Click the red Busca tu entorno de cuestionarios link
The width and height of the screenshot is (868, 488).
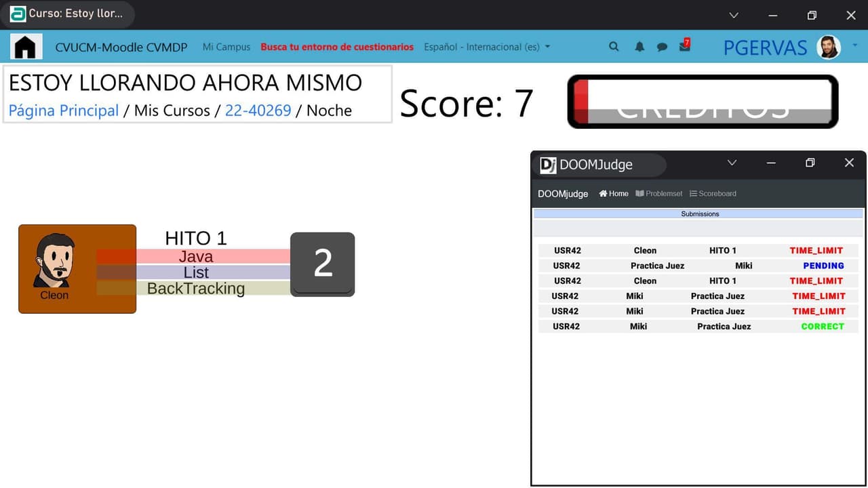[337, 47]
